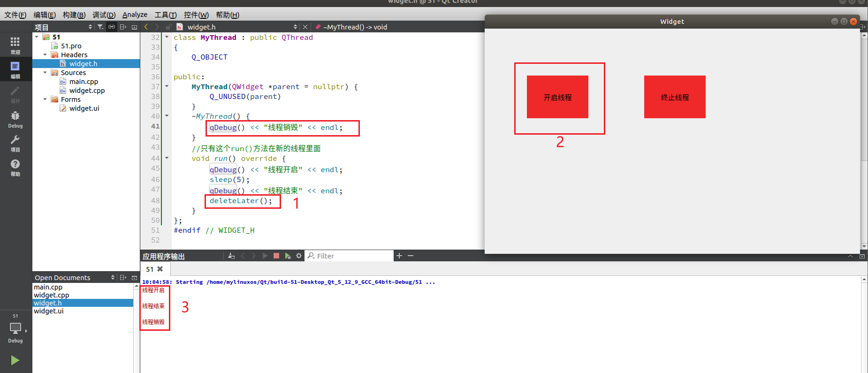Open the 构建(B) menu
The width and height of the screenshot is (868, 373).
[74, 15]
